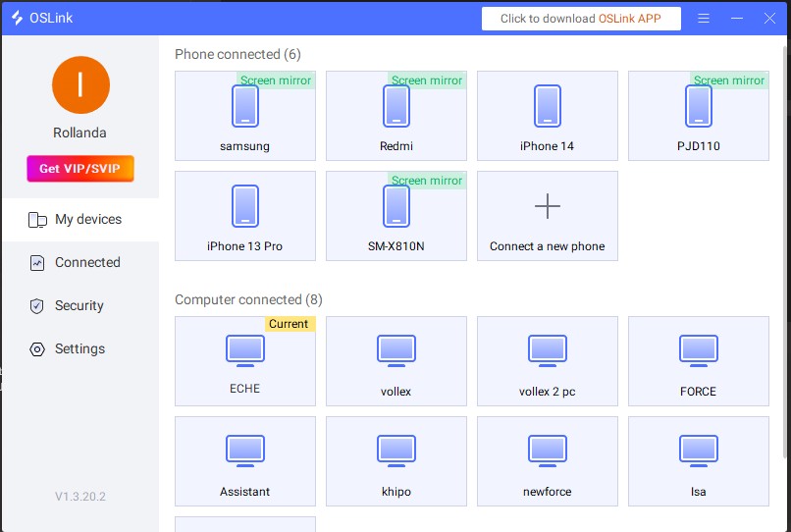Go to the Security section

coord(79,306)
